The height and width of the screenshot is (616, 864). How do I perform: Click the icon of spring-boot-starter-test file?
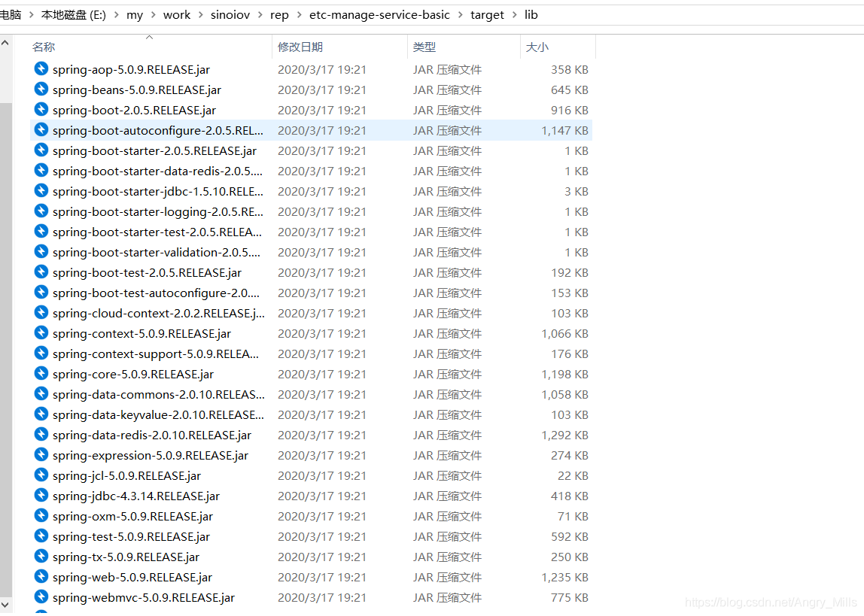point(41,231)
